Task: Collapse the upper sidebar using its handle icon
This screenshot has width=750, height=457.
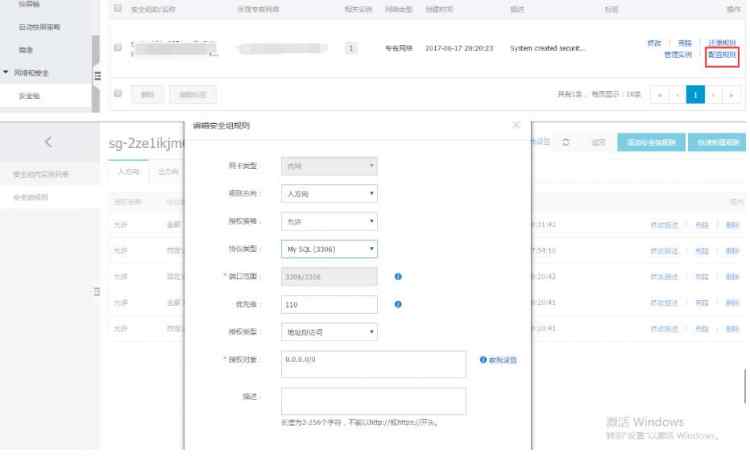Action: coord(98,76)
